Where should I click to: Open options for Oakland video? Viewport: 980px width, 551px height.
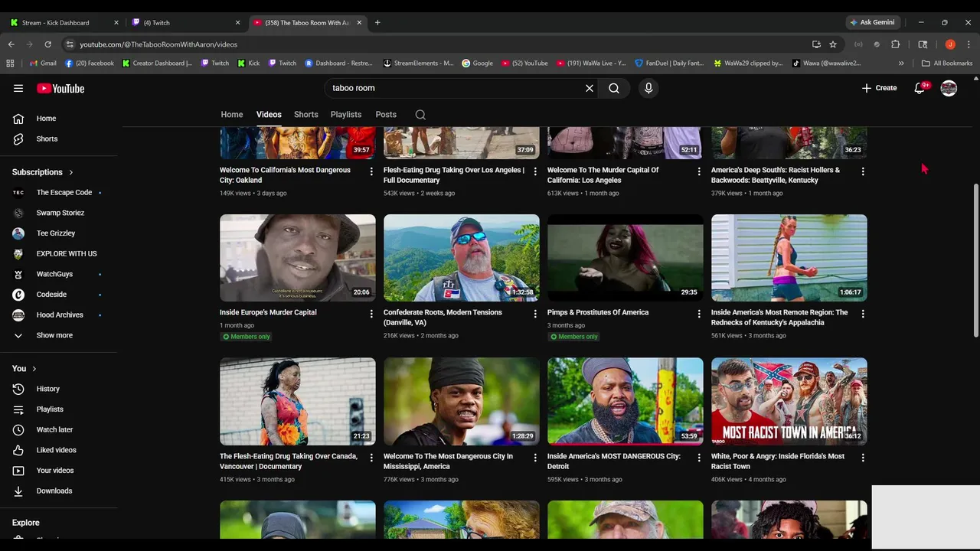pyautogui.click(x=371, y=171)
